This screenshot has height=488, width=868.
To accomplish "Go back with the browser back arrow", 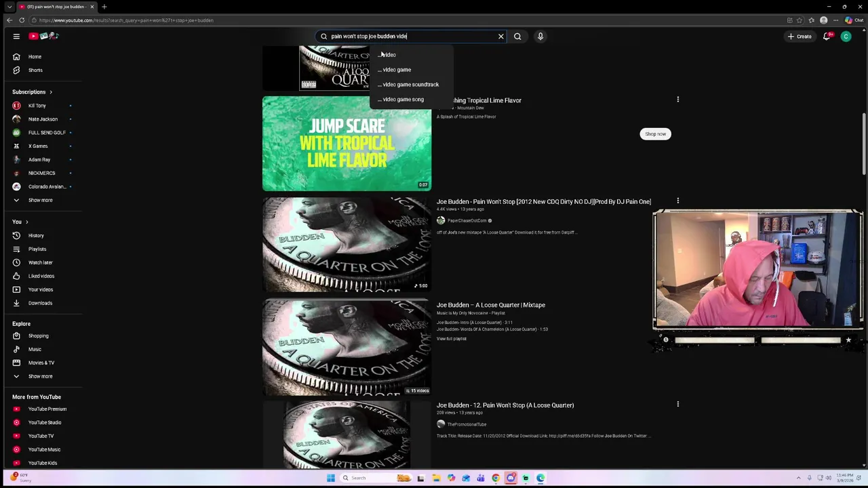I will tap(9, 20).
